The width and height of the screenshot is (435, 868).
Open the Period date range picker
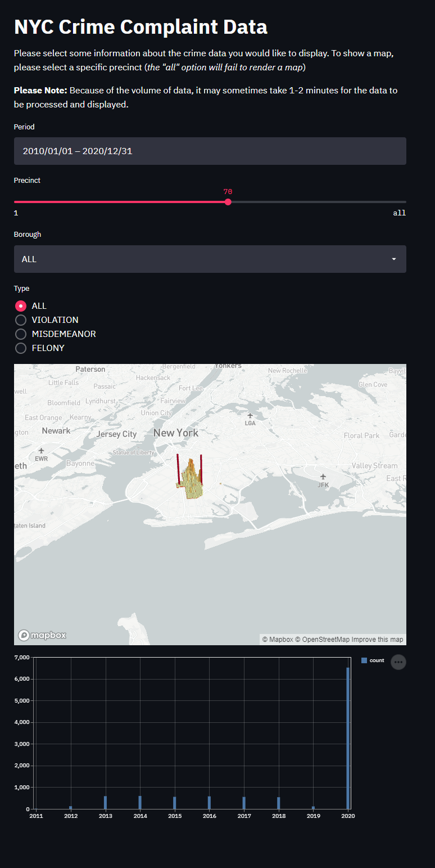(x=210, y=151)
